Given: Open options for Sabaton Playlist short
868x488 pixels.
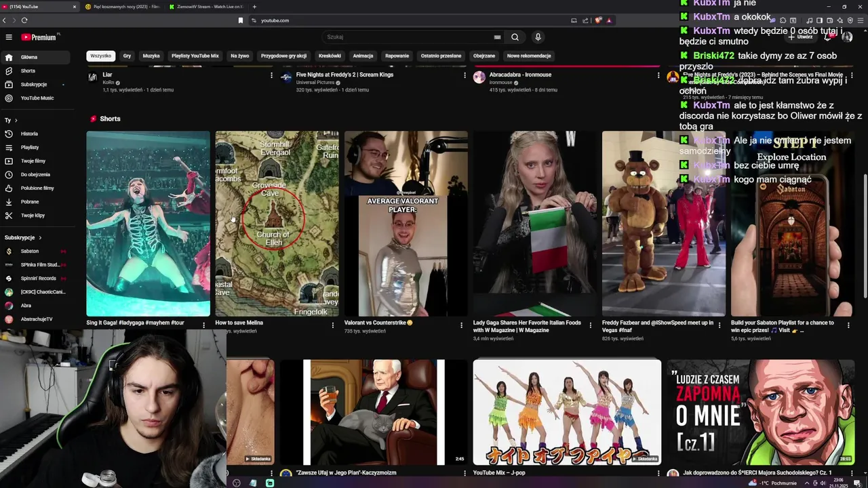Looking at the screenshot, I should pos(848,325).
